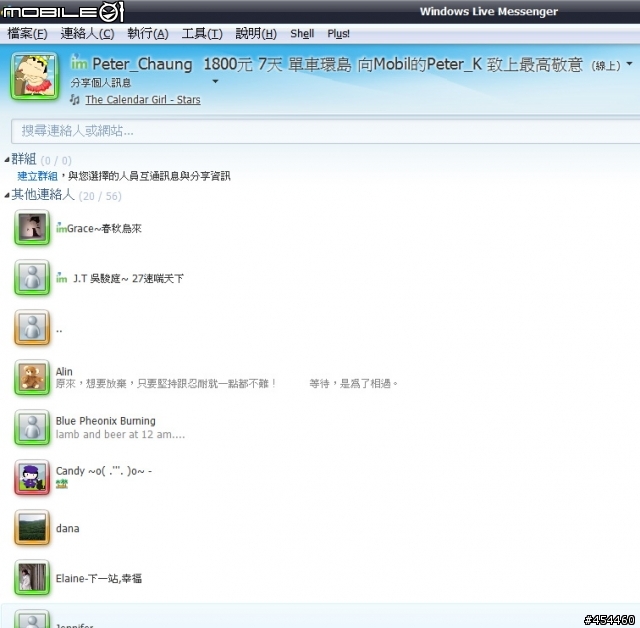The image size is (640, 628).
Task: Click Blue Pheonix Burning's avatar icon
Action: pos(32,428)
